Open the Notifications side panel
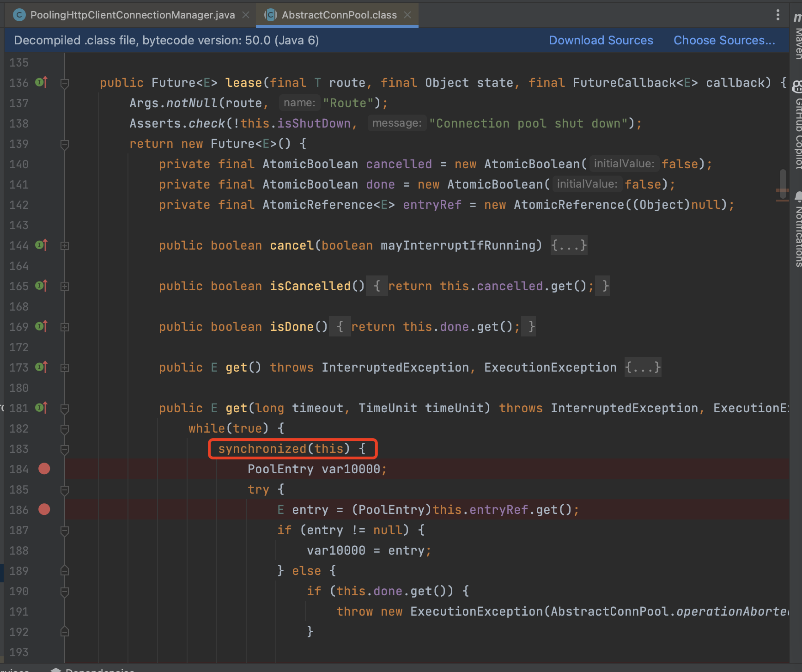This screenshot has height=672, width=802. [x=797, y=229]
